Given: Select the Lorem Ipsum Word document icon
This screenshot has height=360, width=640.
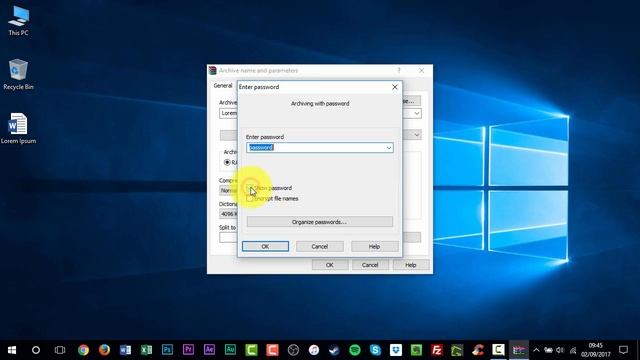Looking at the screenshot, I should [x=18, y=128].
